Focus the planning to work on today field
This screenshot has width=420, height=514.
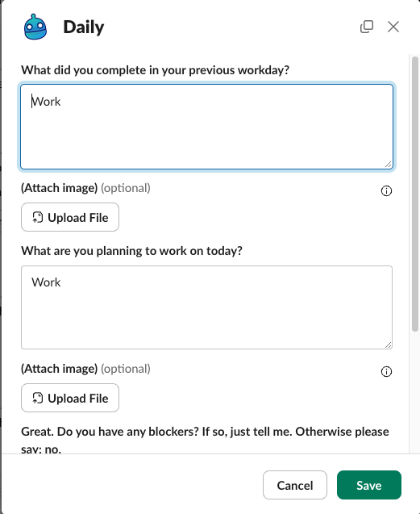pos(206,307)
